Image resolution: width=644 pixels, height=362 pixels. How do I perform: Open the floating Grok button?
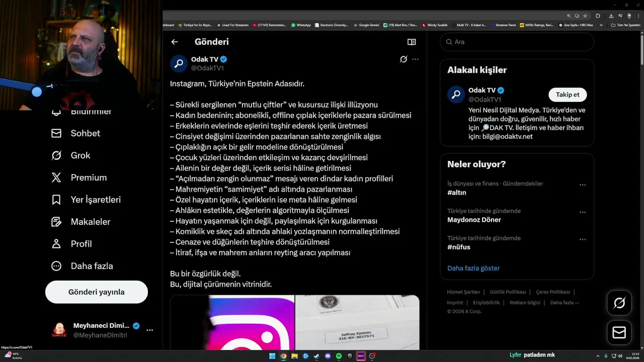[x=619, y=303]
